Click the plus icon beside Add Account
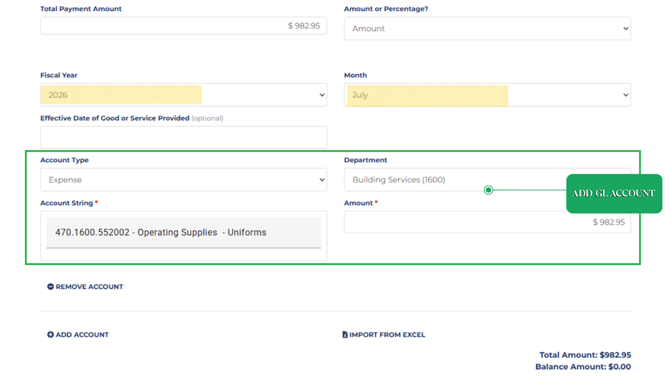Image resolution: width=670 pixels, height=376 pixels. 50,335
